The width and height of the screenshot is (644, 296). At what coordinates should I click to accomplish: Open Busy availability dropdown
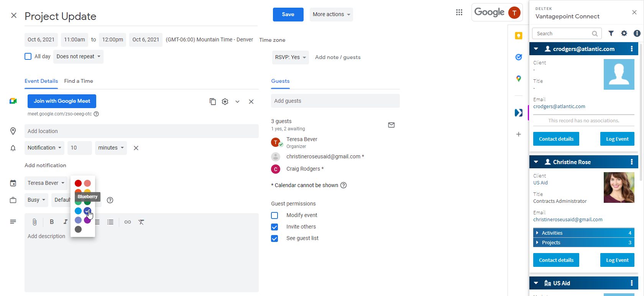tap(36, 200)
